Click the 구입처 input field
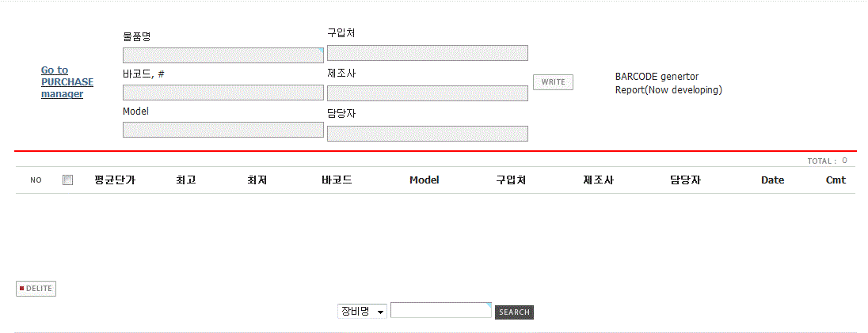This screenshot has height=333, width=868. click(x=428, y=53)
